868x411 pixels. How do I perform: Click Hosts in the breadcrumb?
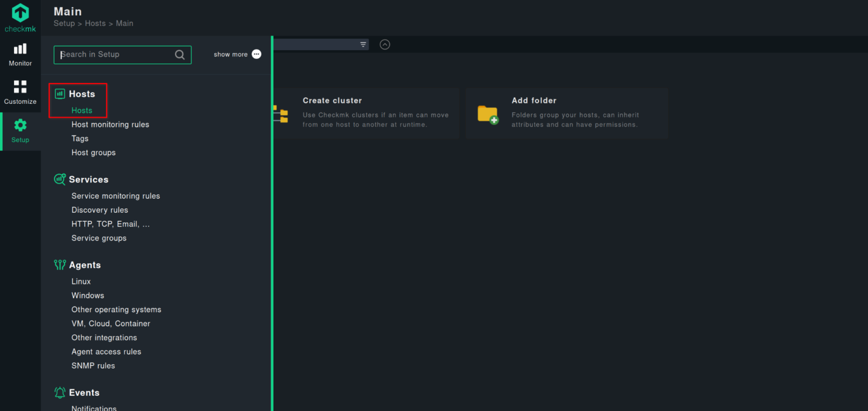click(x=95, y=23)
